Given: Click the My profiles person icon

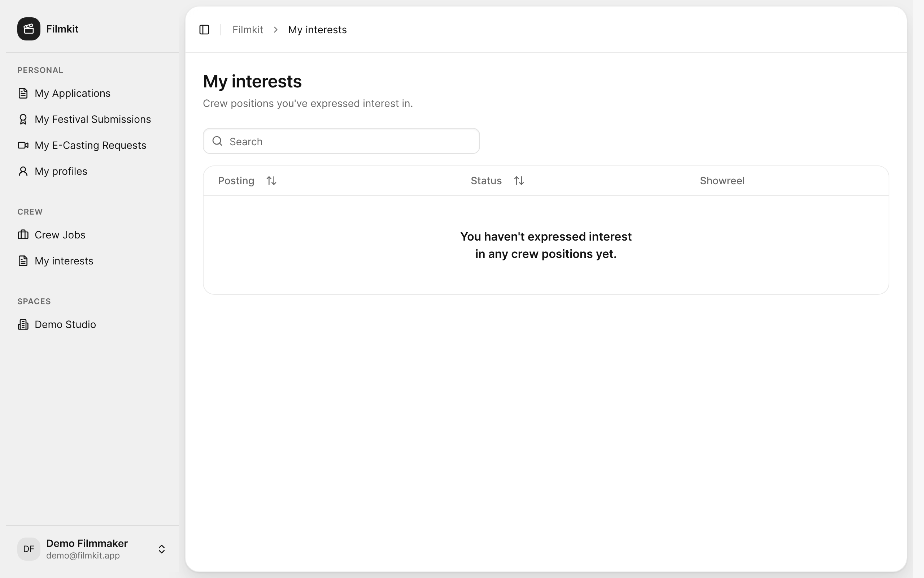Looking at the screenshot, I should pyautogui.click(x=23, y=171).
